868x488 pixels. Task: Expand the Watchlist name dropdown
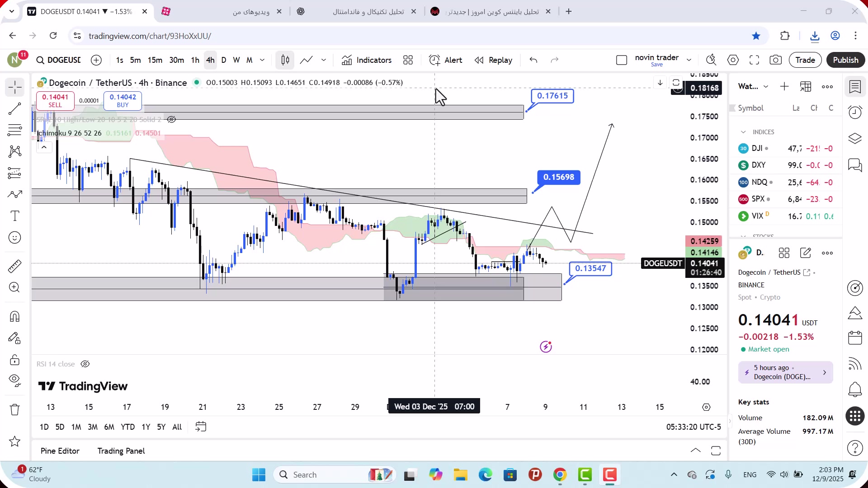pos(766,87)
